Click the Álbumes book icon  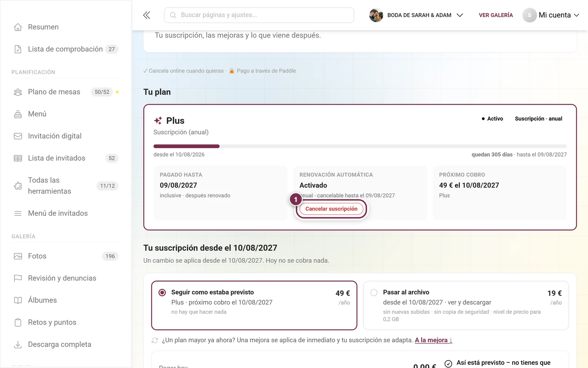click(18, 301)
